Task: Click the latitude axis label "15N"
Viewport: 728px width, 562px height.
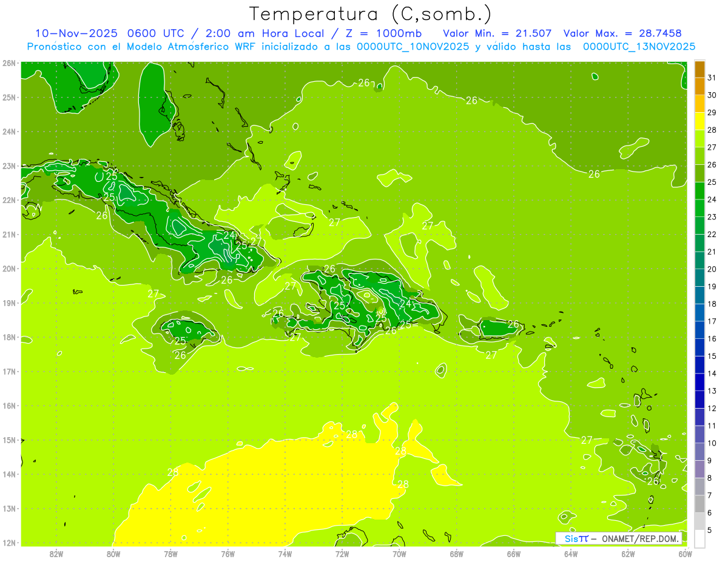Action: click(9, 440)
